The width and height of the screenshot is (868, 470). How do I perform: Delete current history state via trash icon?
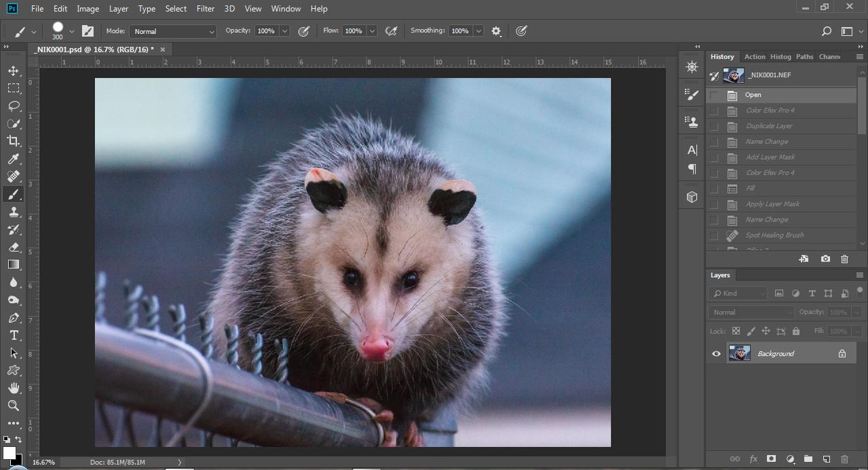(x=844, y=259)
